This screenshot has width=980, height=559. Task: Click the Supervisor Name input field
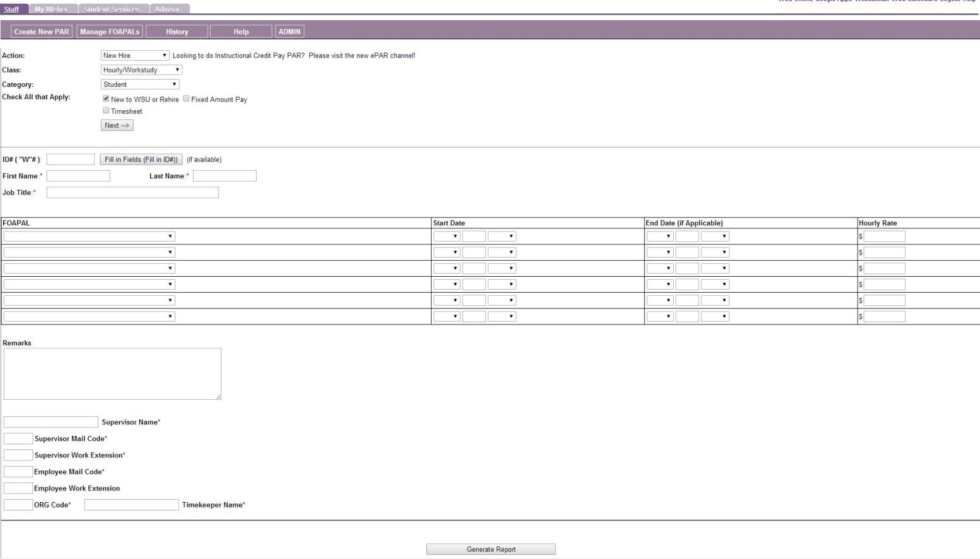[x=51, y=422]
